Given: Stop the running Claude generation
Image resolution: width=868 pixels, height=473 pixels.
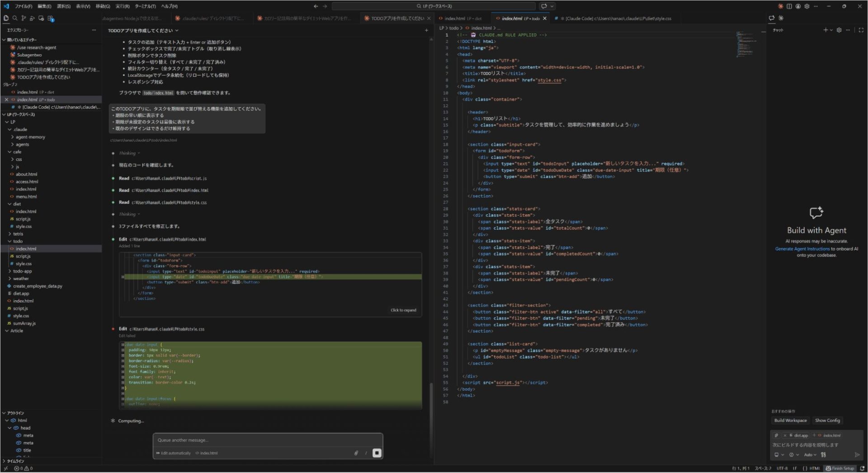Looking at the screenshot, I should 377,453.
